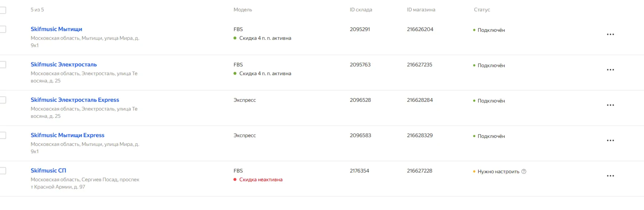Viewport: 644px width, 210px height.
Task: Tick checkbox for Skifmusic Электросталь Express
Action: click(x=3, y=100)
